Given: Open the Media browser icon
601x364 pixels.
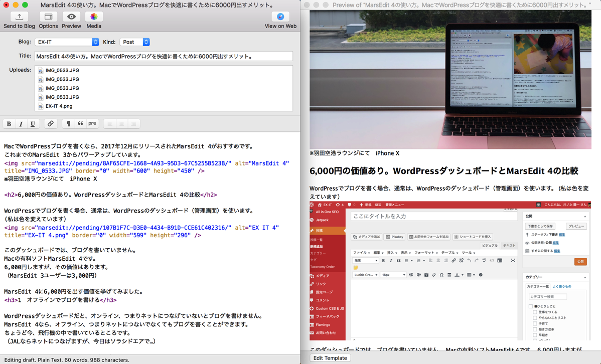Looking at the screenshot, I should (x=94, y=17).
